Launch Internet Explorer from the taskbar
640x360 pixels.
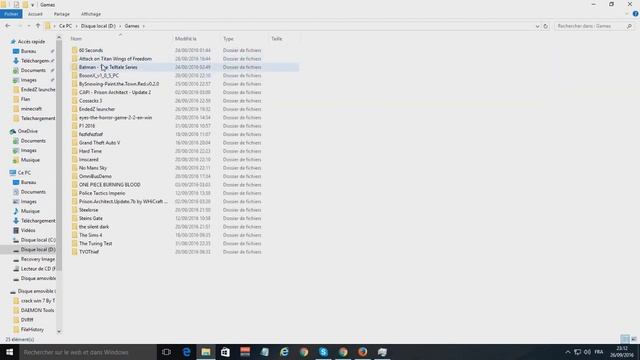(284, 352)
